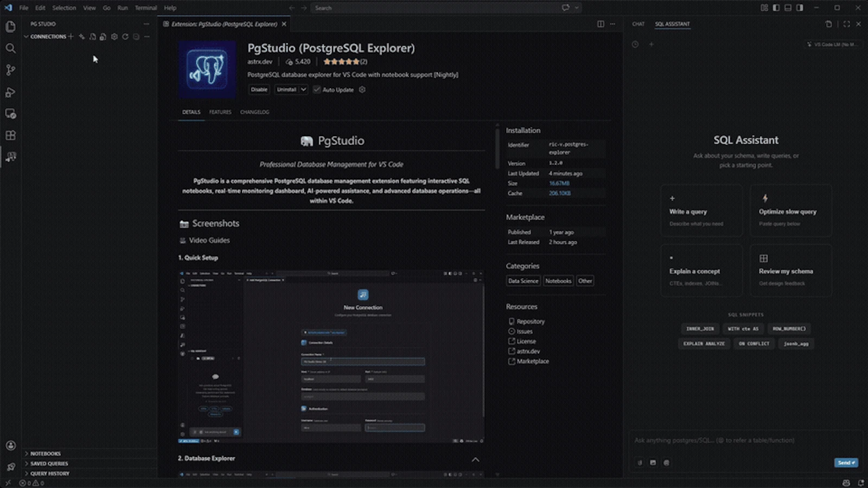
Task: Open Run and Debug view
Action: (10, 92)
